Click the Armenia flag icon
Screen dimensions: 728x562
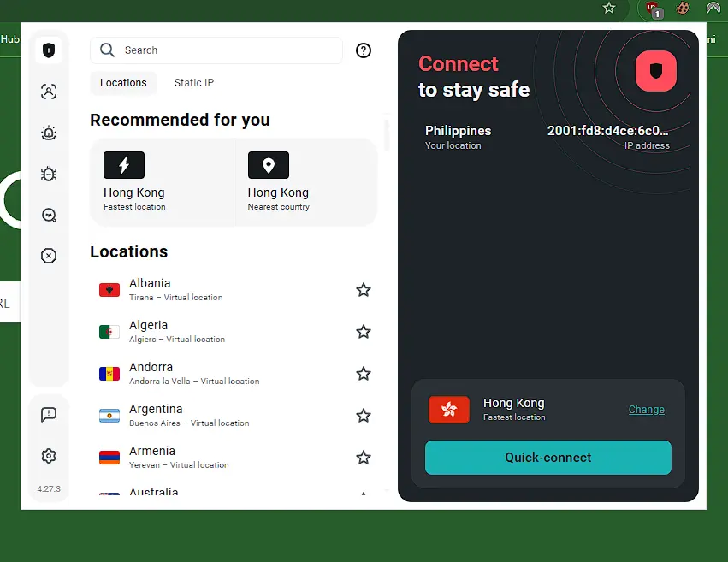coord(109,458)
